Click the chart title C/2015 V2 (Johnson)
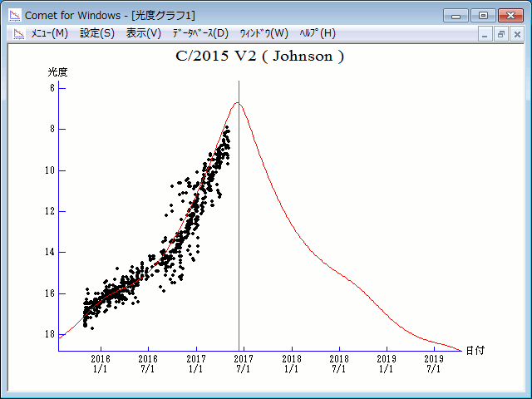The width and height of the screenshot is (532, 399). 259,57
